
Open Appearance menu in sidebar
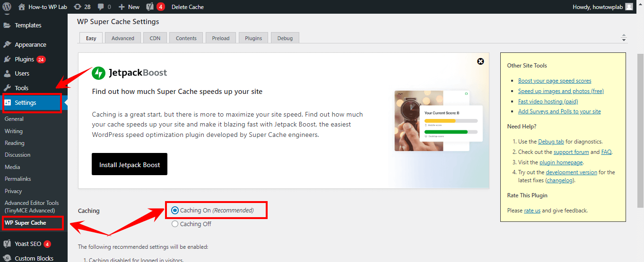coord(30,44)
